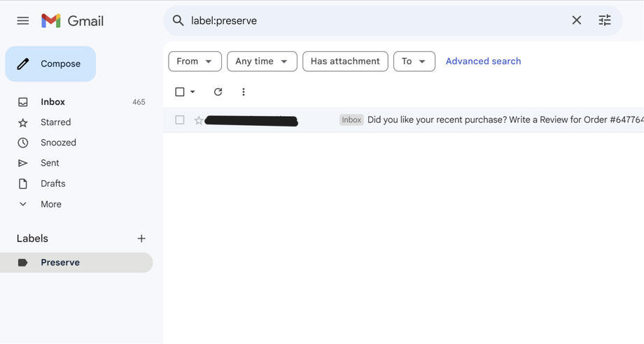The width and height of the screenshot is (644, 344).
Task: Create new label with plus icon
Action: click(141, 238)
